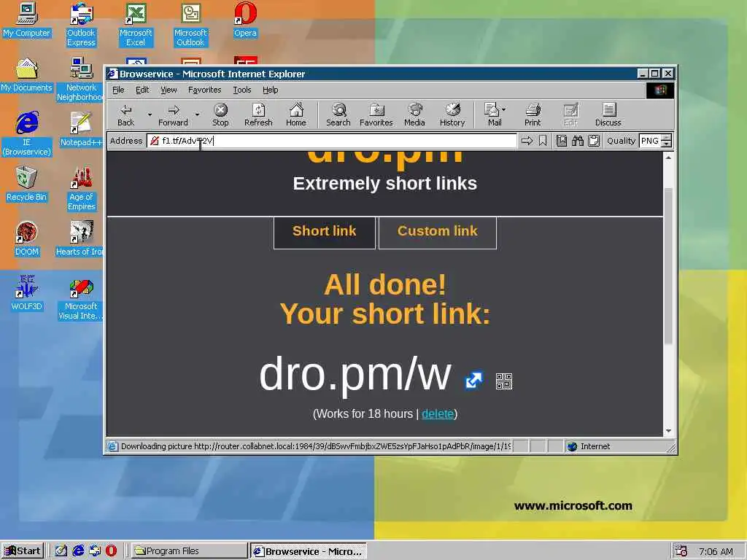Screen dimensions: 747x560
Task: Click the page scrollbar down arrow
Action: [668, 430]
